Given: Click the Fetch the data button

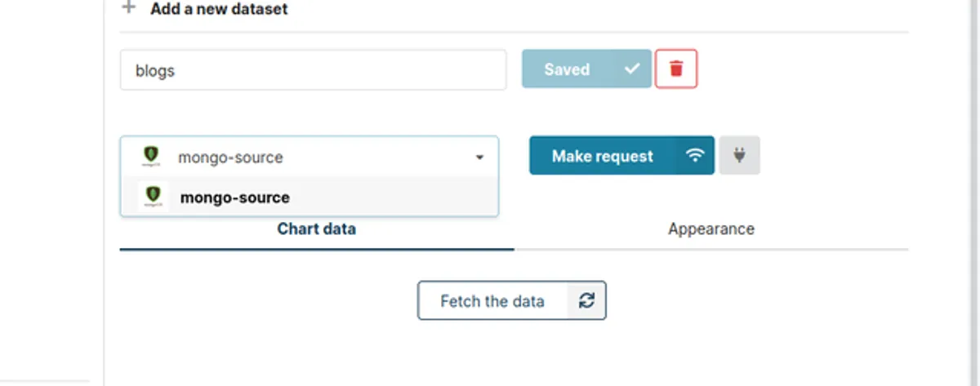Looking at the screenshot, I should point(492,301).
